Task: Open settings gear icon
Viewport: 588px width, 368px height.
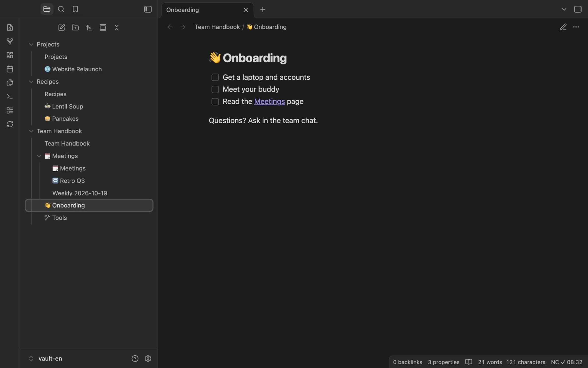Action: pos(148,359)
